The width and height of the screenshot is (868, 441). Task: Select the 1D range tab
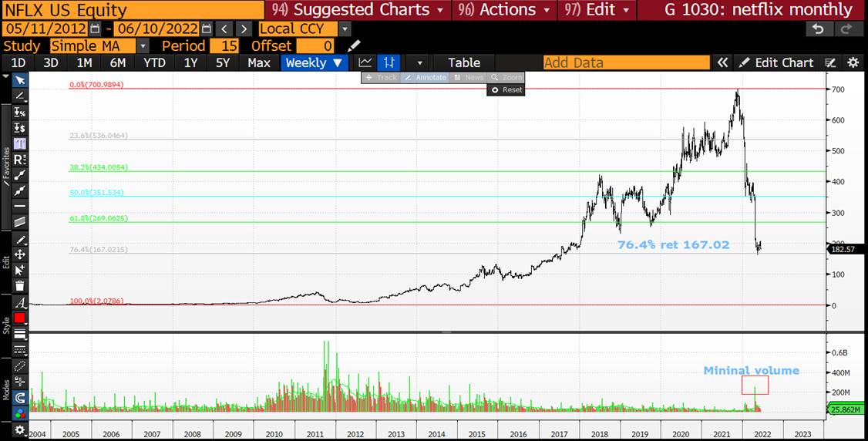tap(19, 63)
